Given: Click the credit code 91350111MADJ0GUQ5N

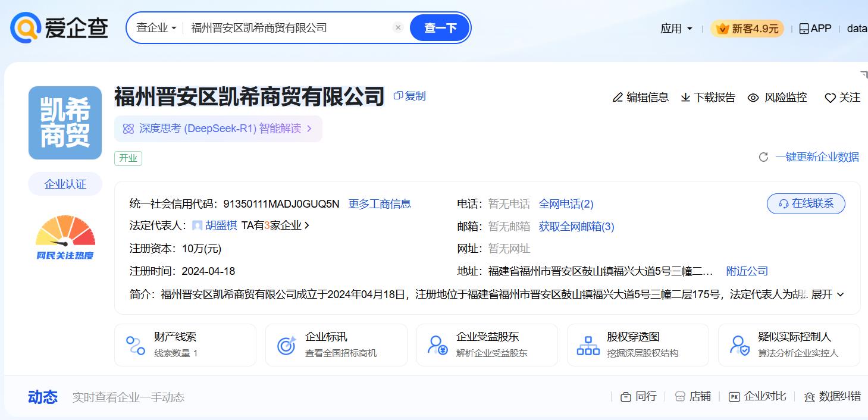Looking at the screenshot, I should point(281,204).
